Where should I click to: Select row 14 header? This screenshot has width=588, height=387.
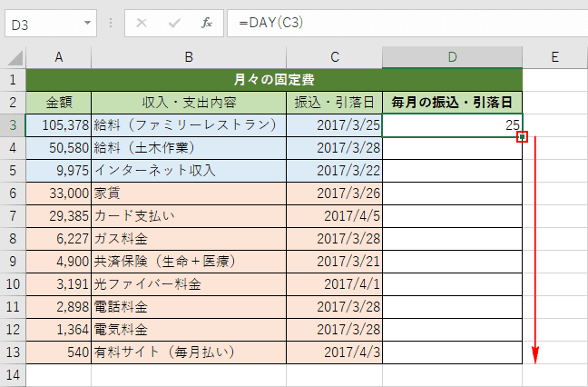[x=13, y=375]
